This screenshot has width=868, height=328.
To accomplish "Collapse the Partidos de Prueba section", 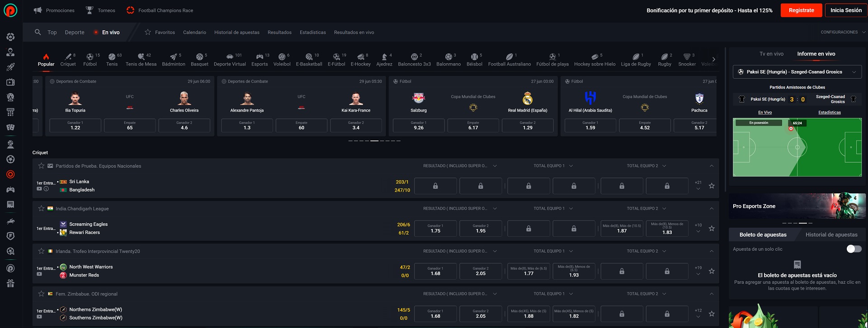I will (712, 166).
